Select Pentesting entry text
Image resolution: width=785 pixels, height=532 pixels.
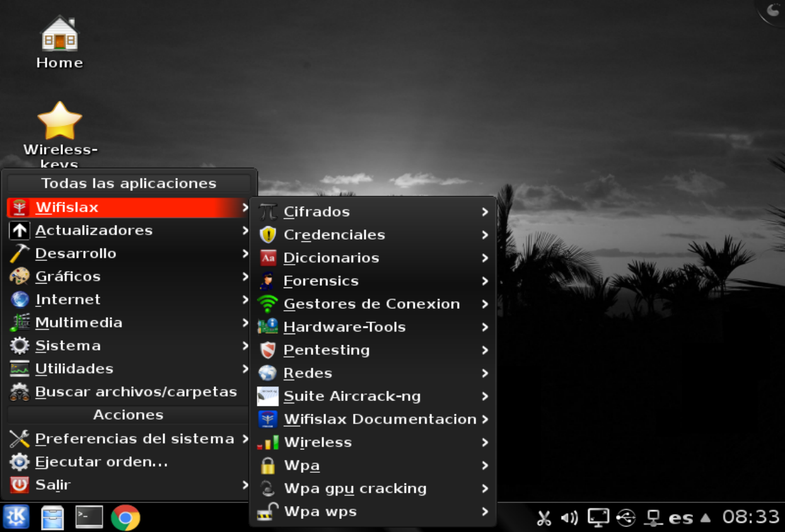[x=327, y=350]
